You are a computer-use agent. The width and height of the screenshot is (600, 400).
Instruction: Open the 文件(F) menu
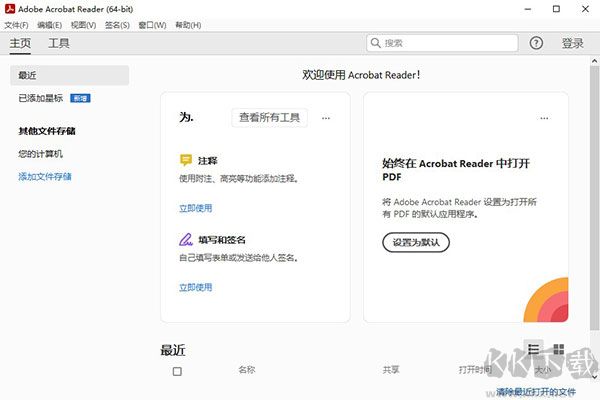click(x=16, y=25)
